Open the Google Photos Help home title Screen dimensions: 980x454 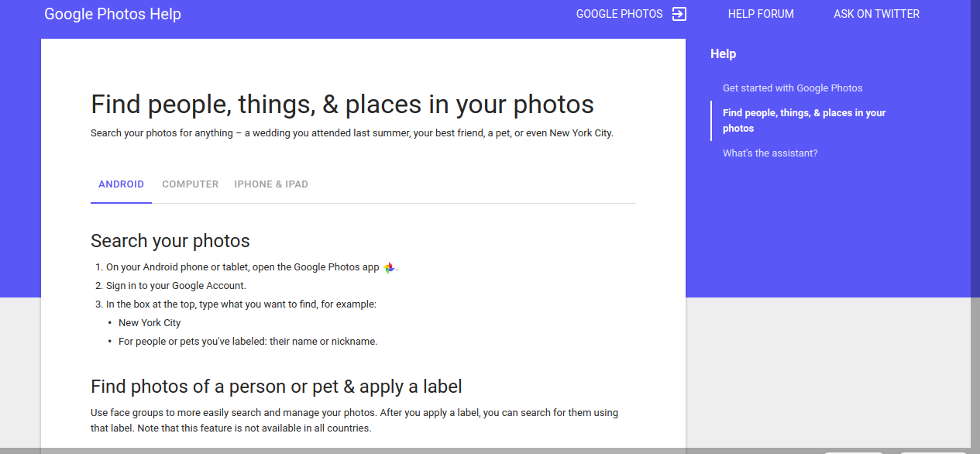113,14
